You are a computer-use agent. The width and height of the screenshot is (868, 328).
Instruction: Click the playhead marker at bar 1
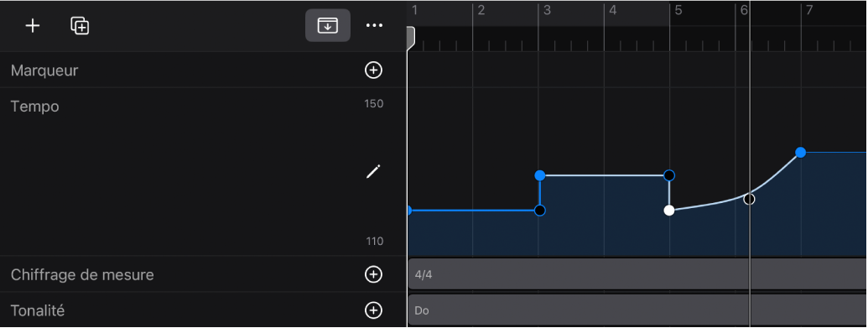point(411,38)
